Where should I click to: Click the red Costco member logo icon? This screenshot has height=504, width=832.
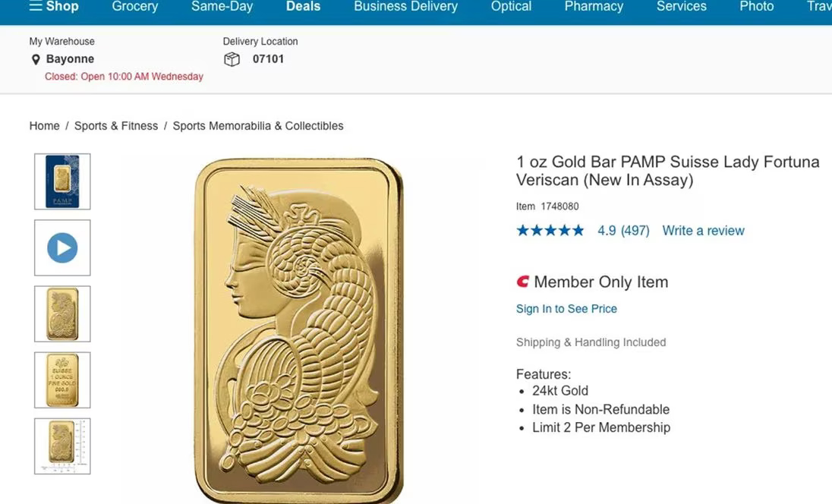coord(522,282)
